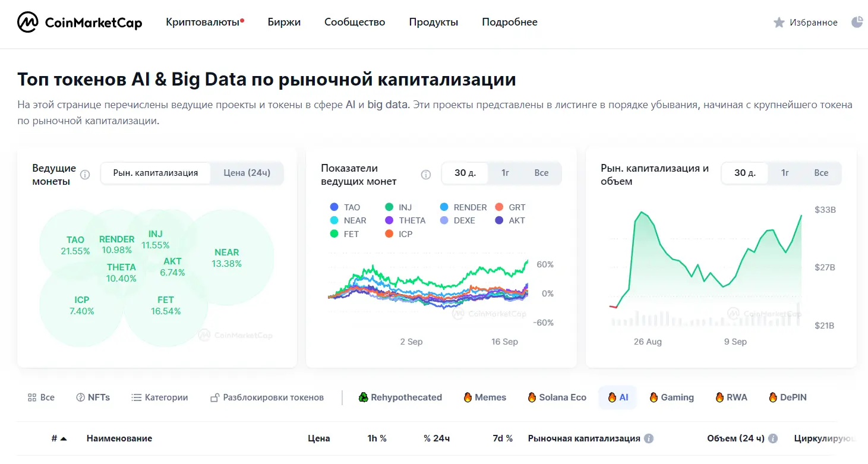Click info icon beside Ведущие монеты
868x464 pixels.
[x=85, y=175]
